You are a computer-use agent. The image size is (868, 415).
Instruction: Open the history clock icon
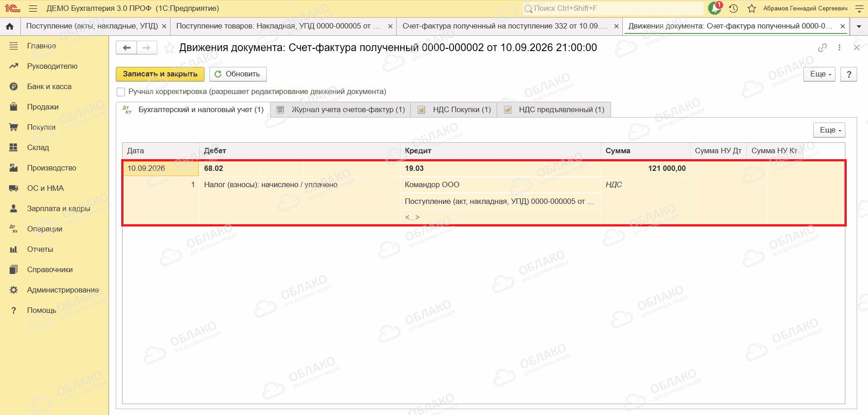pos(734,8)
